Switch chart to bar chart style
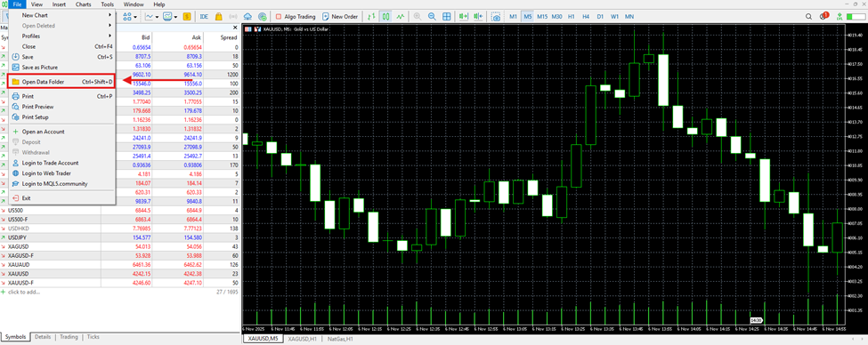 [371, 17]
